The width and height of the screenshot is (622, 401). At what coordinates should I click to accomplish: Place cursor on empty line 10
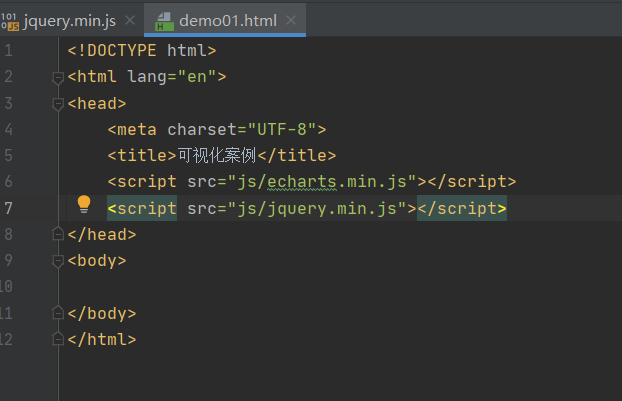point(340,287)
